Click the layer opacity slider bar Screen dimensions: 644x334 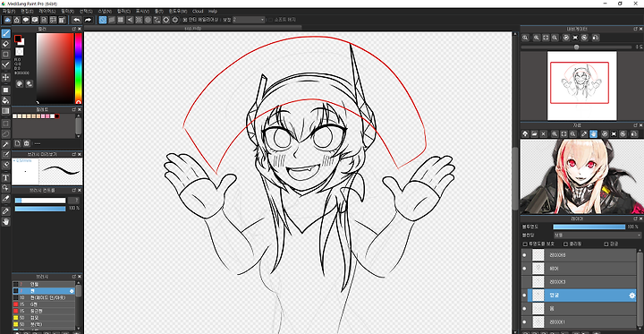[x=589, y=227]
